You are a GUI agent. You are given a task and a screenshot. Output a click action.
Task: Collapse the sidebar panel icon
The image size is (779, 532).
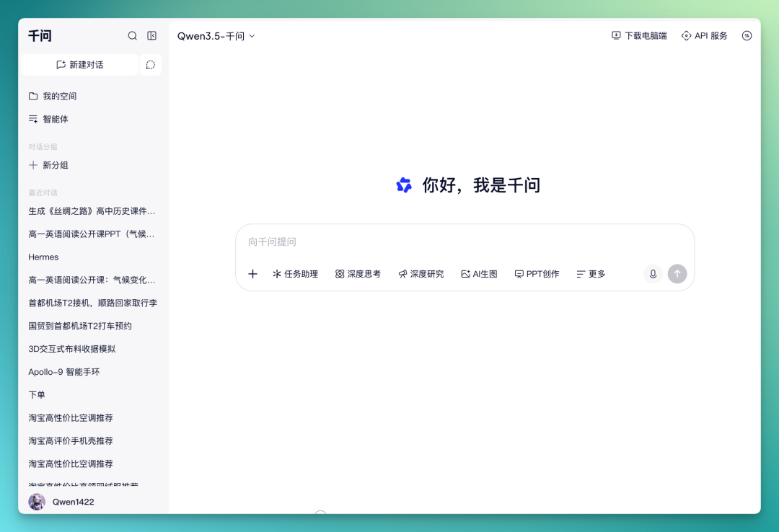pos(152,36)
